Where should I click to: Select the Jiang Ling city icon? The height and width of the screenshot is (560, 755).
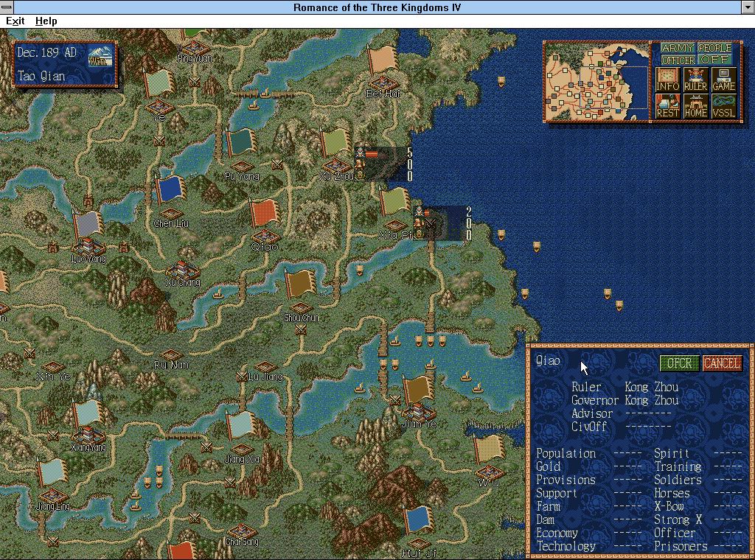(52, 496)
